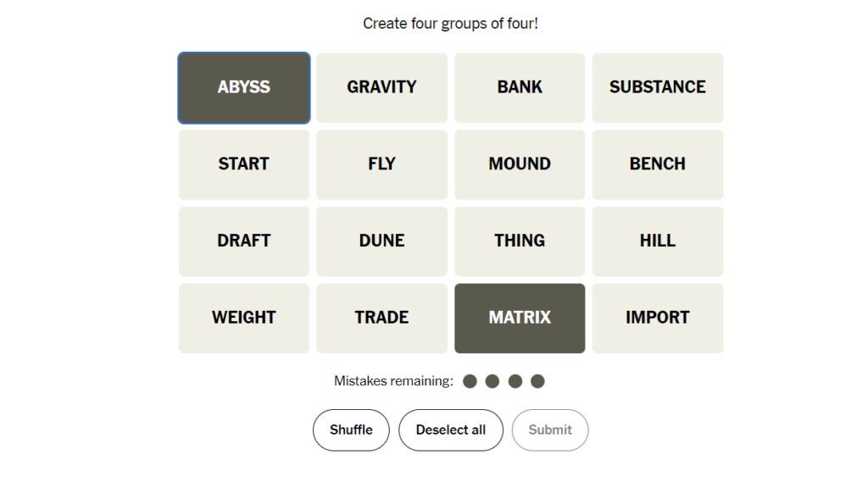The width and height of the screenshot is (868, 493).
Task: Choose the DRAFT tile
Action: (243, 241)
